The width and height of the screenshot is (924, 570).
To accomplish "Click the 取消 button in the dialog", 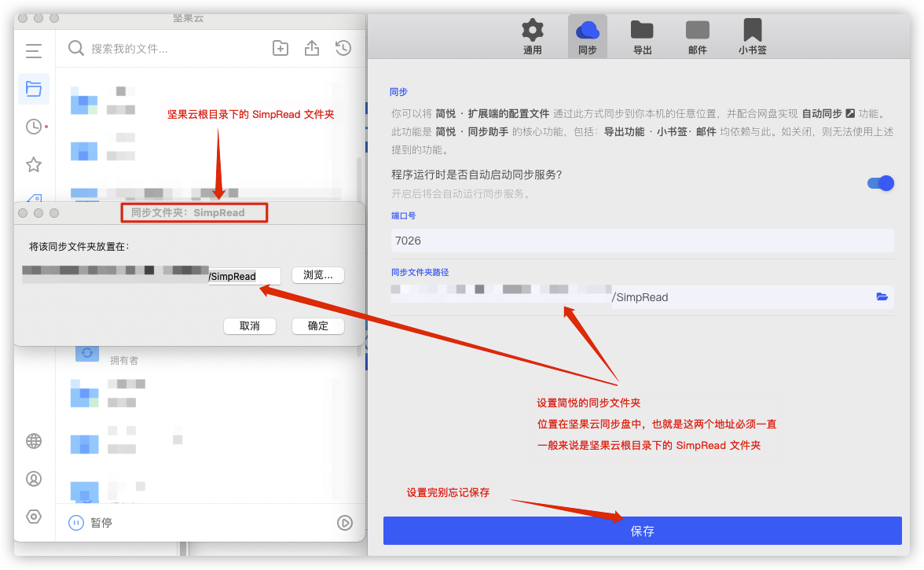I will (250, 326).
